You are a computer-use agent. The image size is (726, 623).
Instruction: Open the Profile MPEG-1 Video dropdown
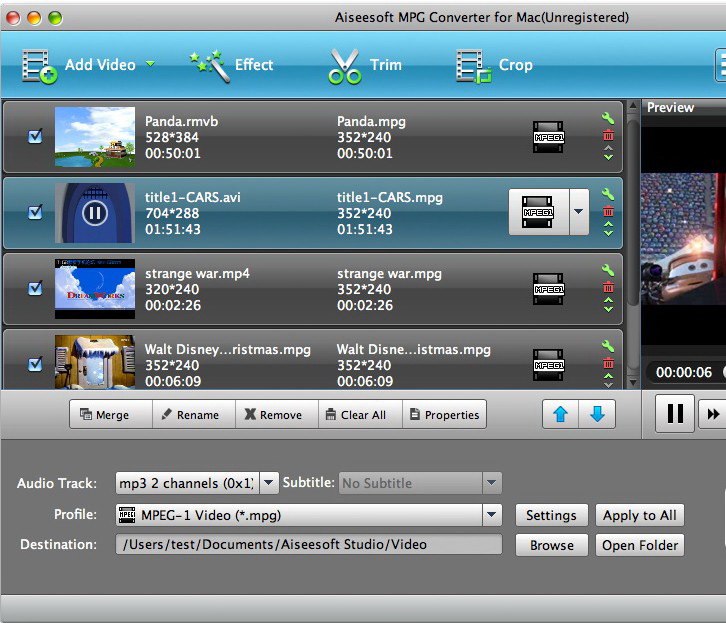[x=491, y=515]
